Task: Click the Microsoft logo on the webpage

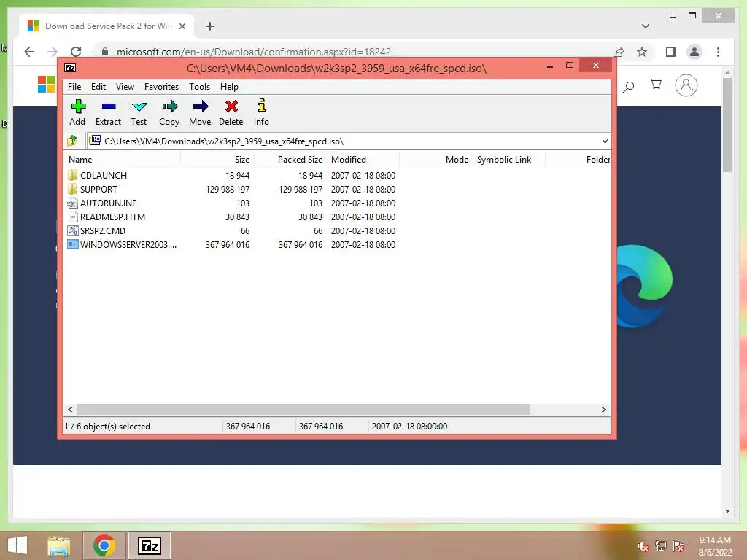Action: 47,85
